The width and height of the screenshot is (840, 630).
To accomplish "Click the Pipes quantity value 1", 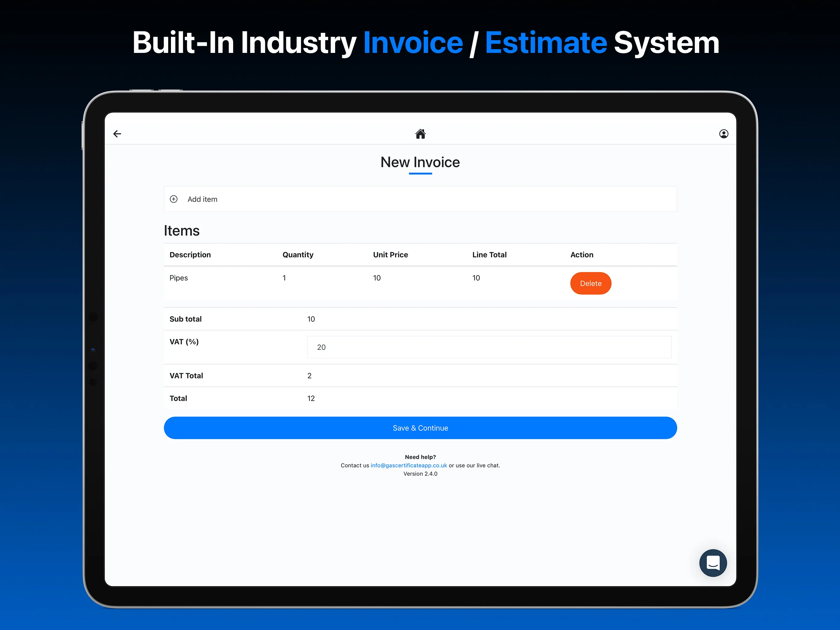I will (284, 278).
